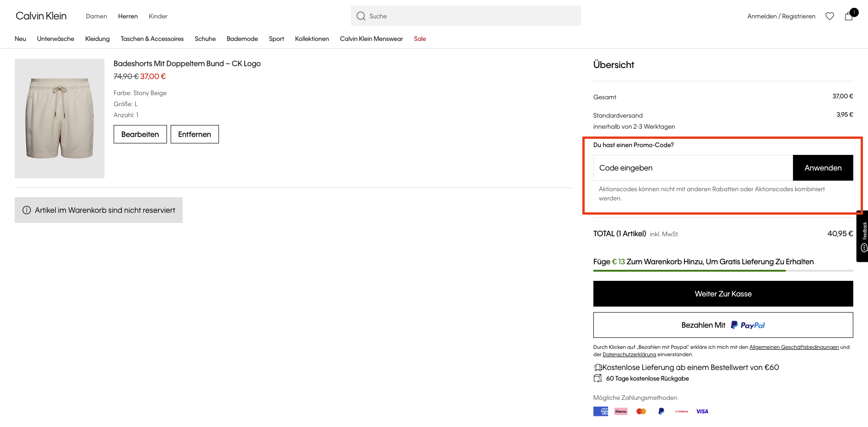The image size is (868, 427).
Task: Click the free delivery truck icon
Action: [x=598, y=367]
